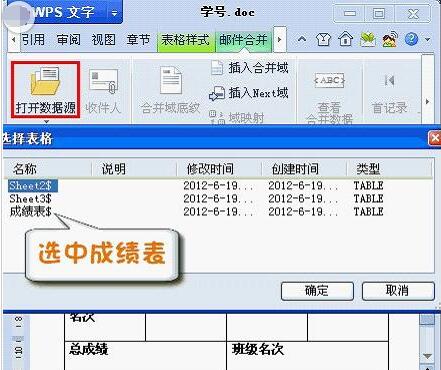Switch to the 引用 tab

tap(33, 40)
